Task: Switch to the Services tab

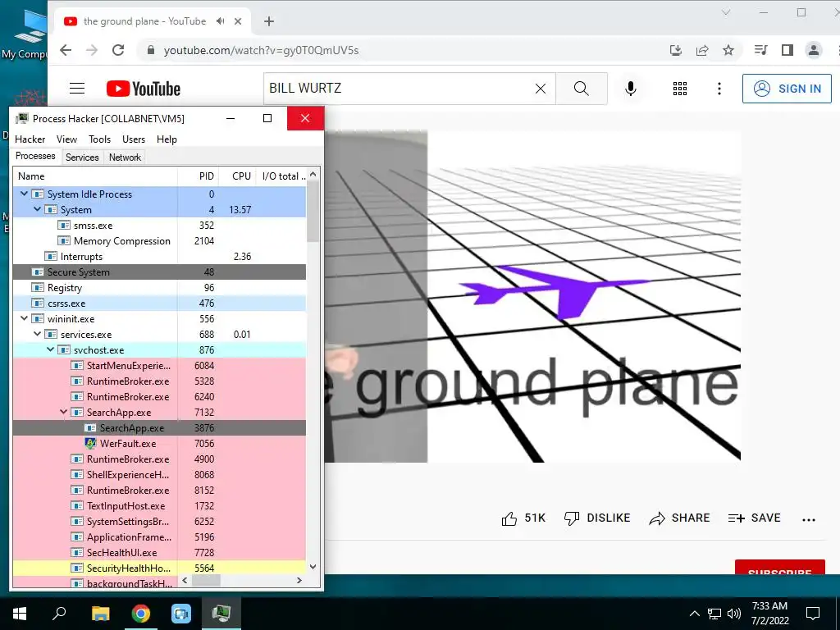Action: click(82, 157)
